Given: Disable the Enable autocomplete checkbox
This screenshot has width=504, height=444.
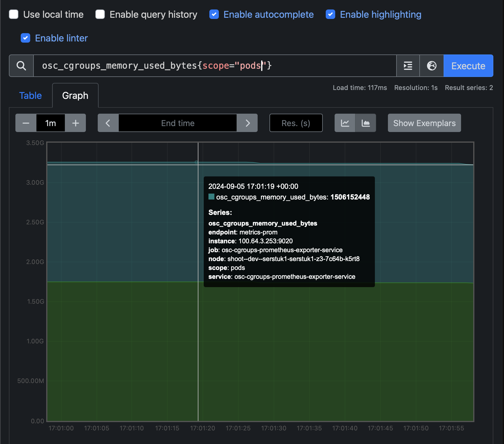Looking at the screenshot, I should [214, 14].
